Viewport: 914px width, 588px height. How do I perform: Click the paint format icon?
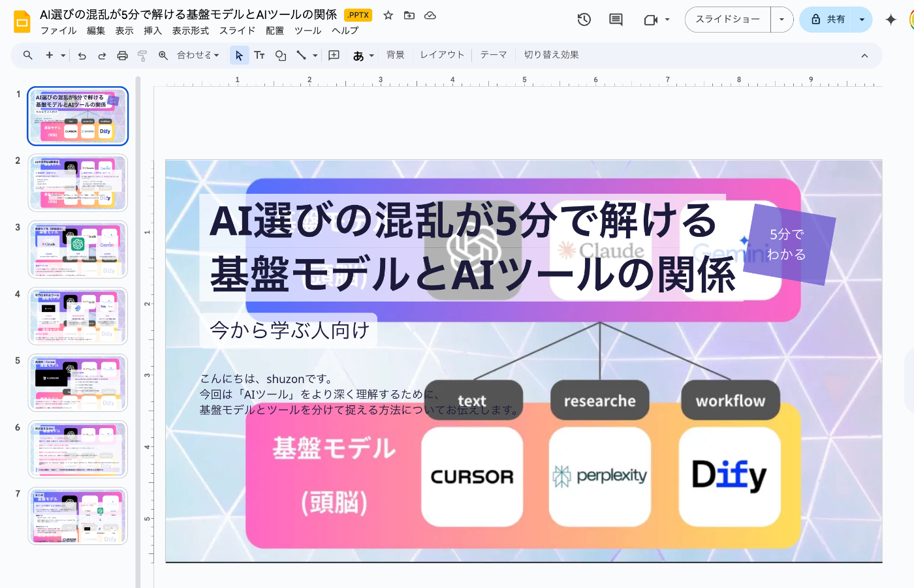pos(142,55)
